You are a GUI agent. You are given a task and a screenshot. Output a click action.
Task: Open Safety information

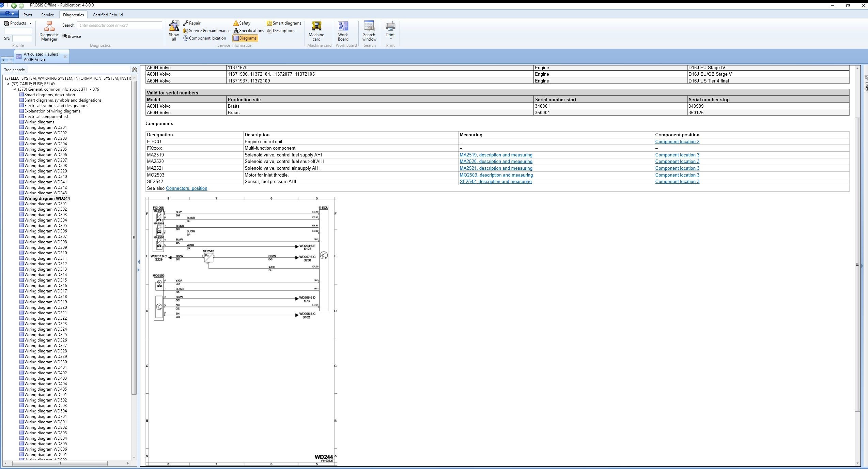point(242,23)
